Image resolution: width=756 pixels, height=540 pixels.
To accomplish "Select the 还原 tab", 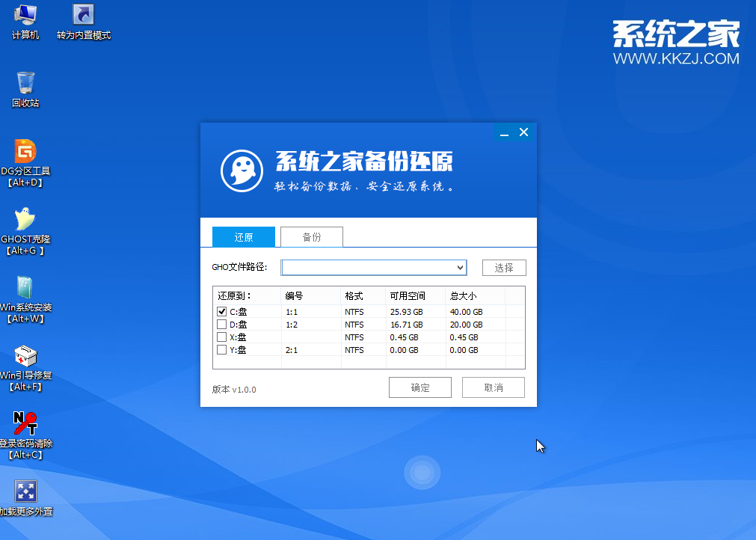I will tap(244, 237).
